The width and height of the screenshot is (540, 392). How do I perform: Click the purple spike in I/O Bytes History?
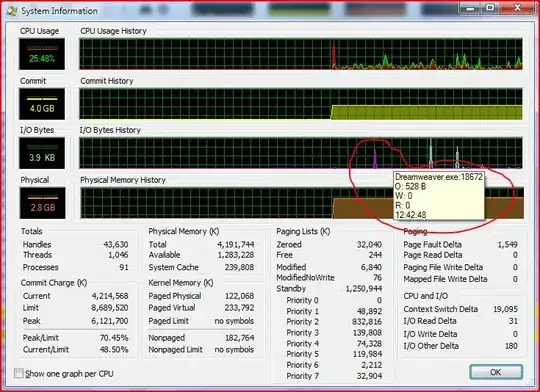(x=375, y=159)
